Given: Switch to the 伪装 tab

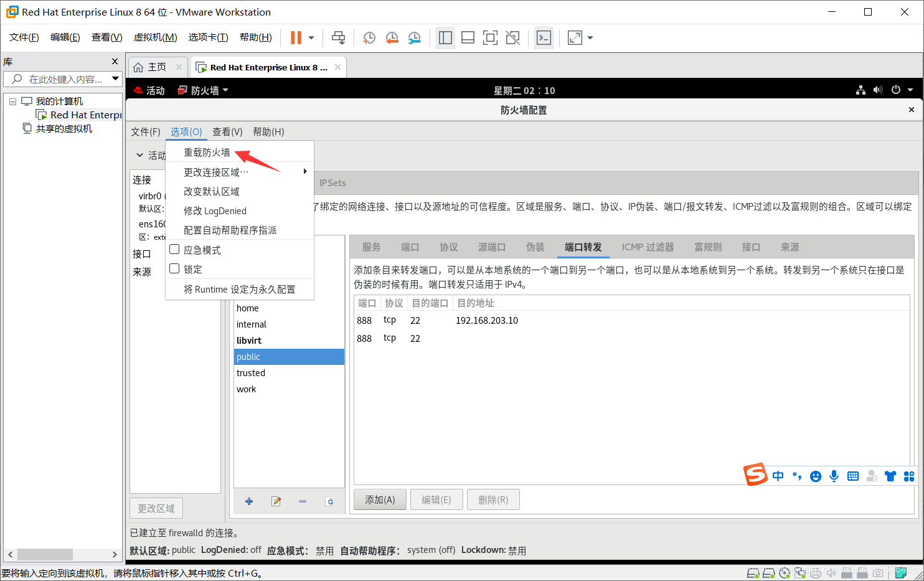Looking at the screenshot, I should tap(535, 247).
